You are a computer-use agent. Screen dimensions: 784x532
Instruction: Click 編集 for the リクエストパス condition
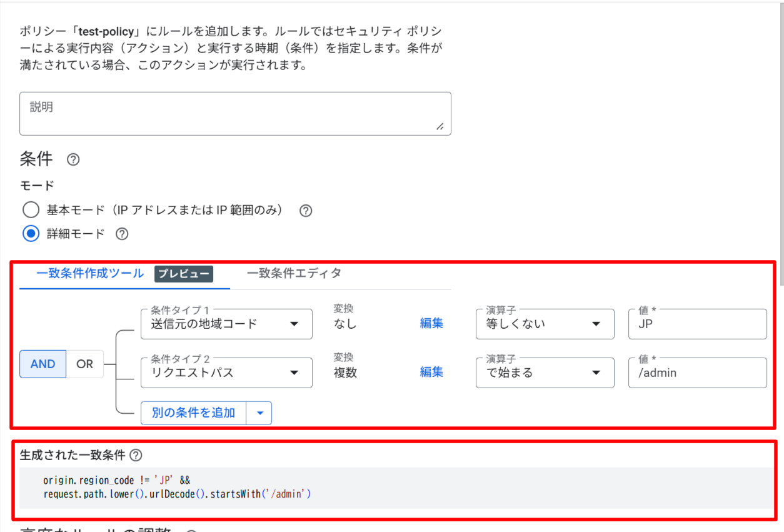click(431, 372)
